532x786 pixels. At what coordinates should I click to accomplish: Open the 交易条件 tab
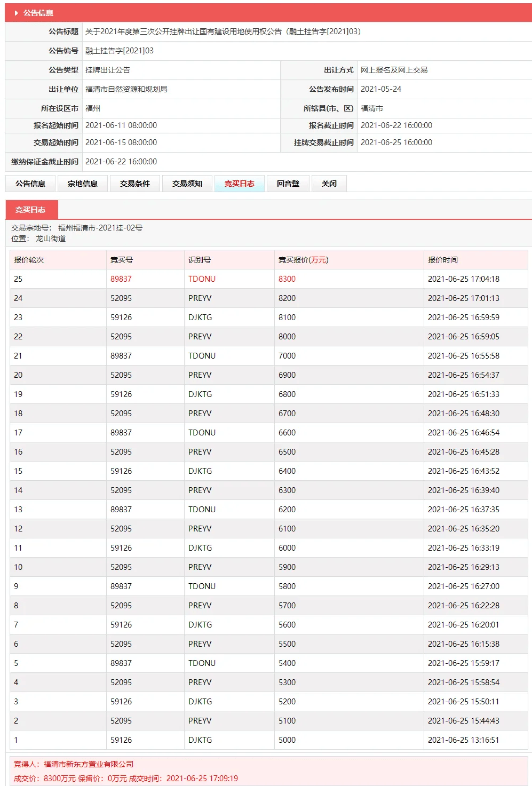coord(134,183)
